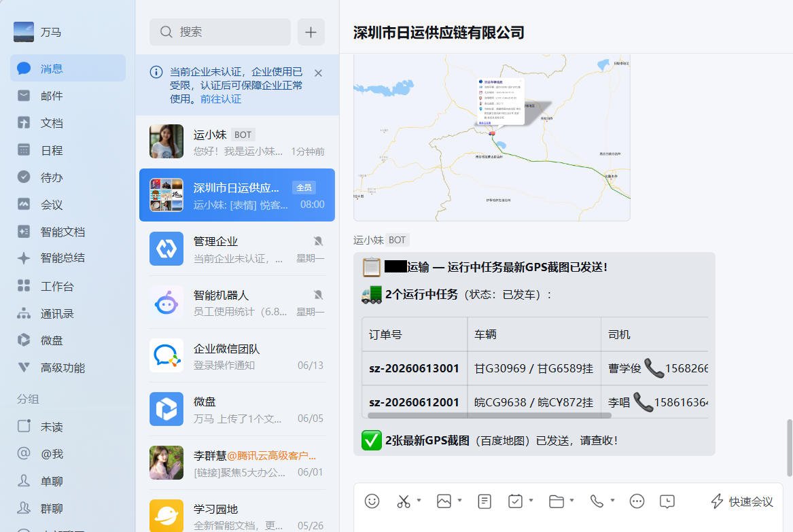Open the 企业微信团队 conversation
Screen dimensions: 793x532
[237, 356]
